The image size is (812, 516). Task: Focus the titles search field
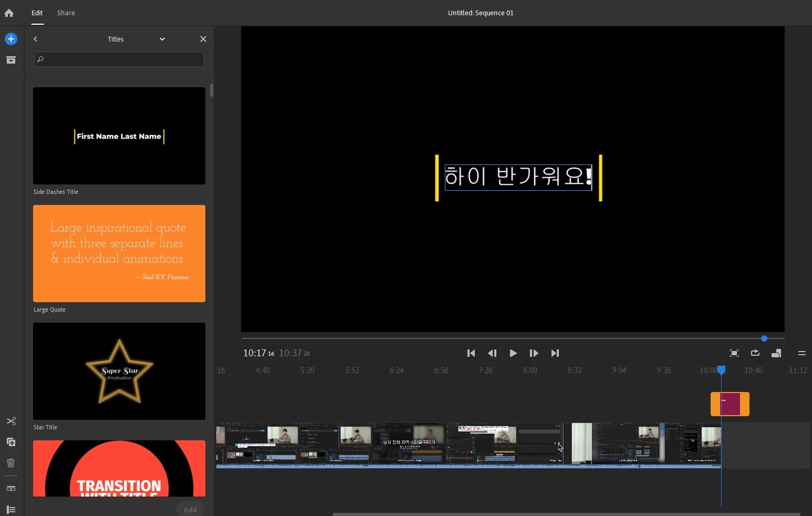click(119, 59)
